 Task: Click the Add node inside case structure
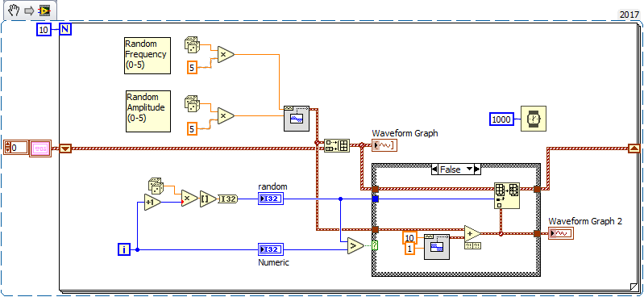[x=472, y=233]
